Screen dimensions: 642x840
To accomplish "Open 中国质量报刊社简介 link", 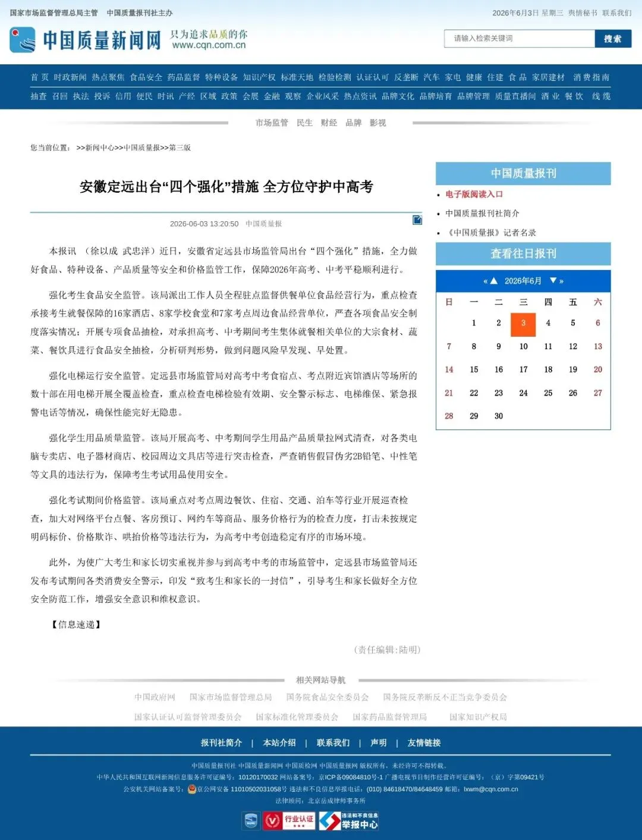I will click(482, 214).
